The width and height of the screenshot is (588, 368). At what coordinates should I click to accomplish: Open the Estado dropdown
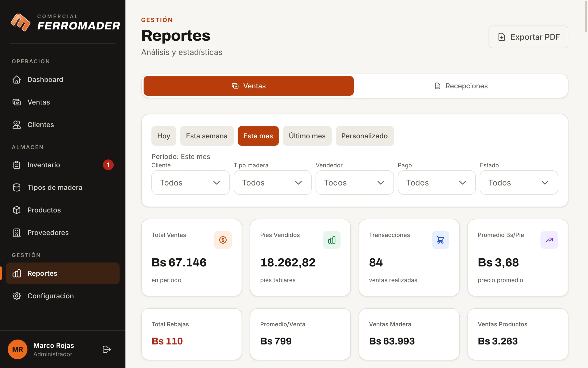[x=519, y=183]
